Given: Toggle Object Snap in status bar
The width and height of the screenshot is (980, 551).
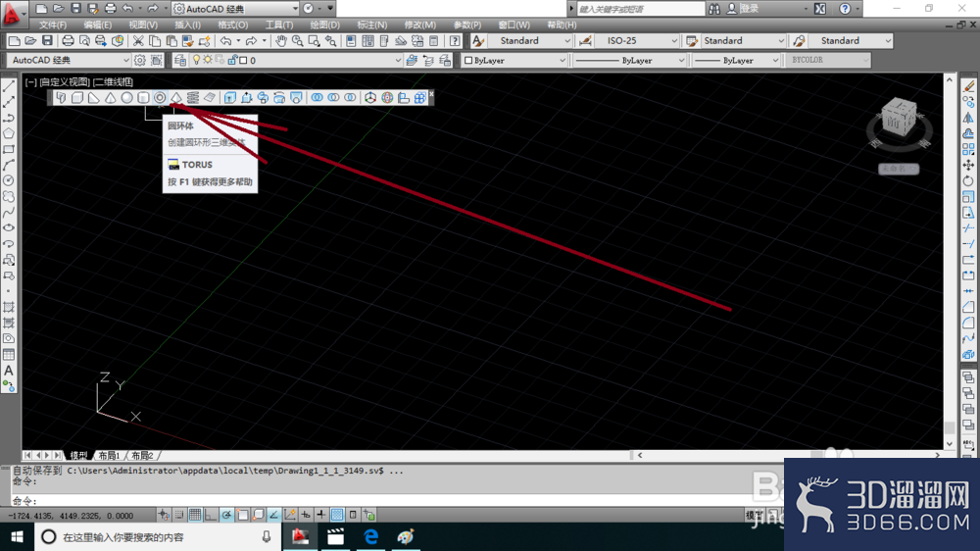Looking at the screenshot, I should 242,515.
